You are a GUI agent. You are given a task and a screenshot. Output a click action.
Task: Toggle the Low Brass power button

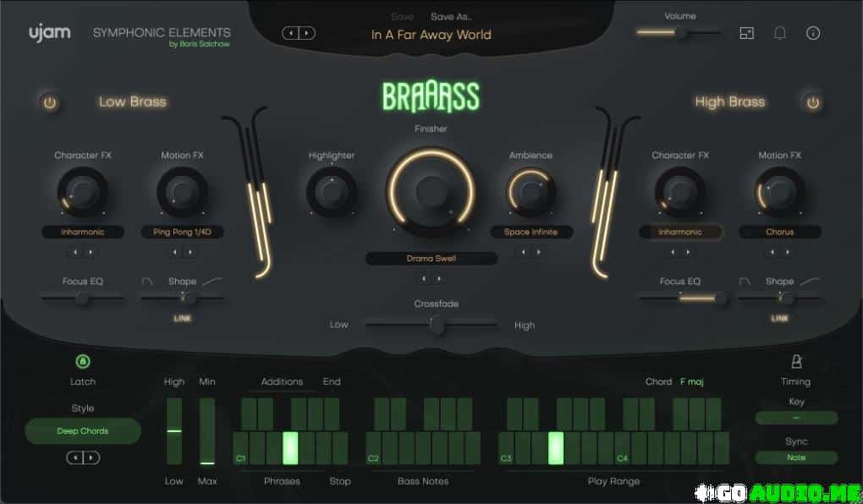pos(49,102)
